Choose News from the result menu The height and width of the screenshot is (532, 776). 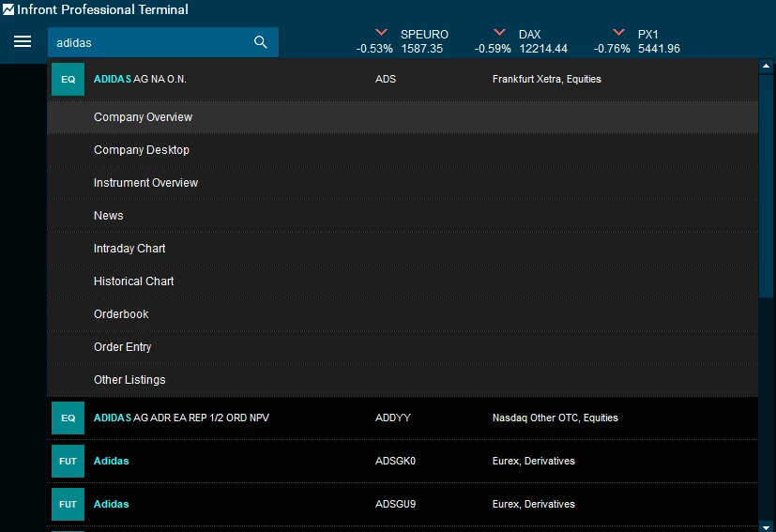[x=109, y=216]
